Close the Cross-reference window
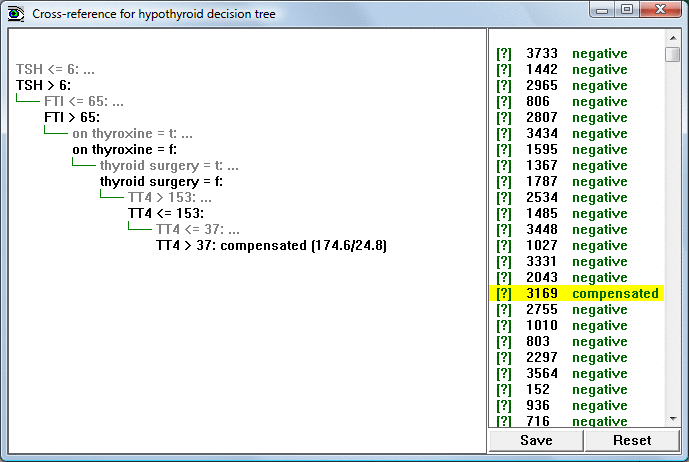 point(660,10)
